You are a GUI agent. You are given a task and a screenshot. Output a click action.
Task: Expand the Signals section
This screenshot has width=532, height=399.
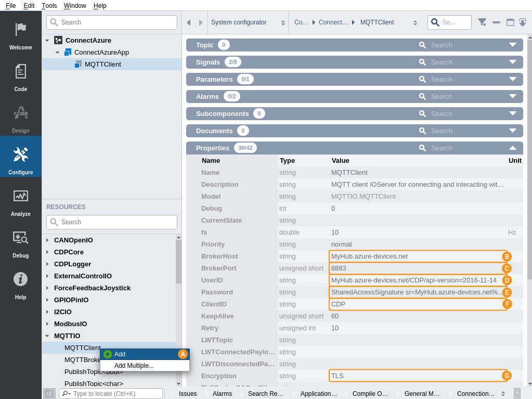click(x=513, y=62)
